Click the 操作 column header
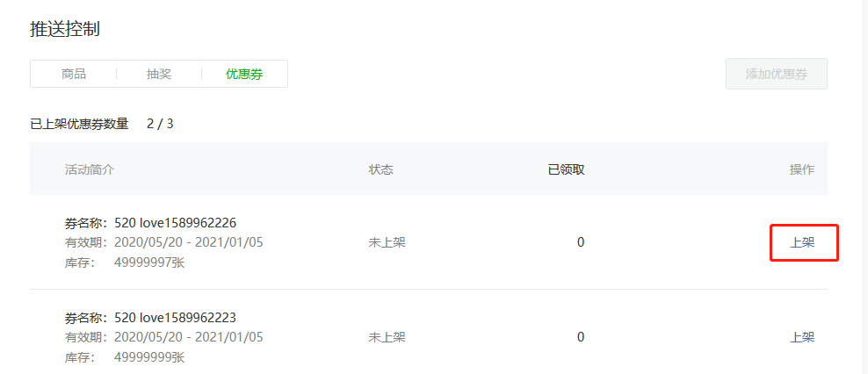This screenshot has height=374, width=868. [x=801, y=169]
